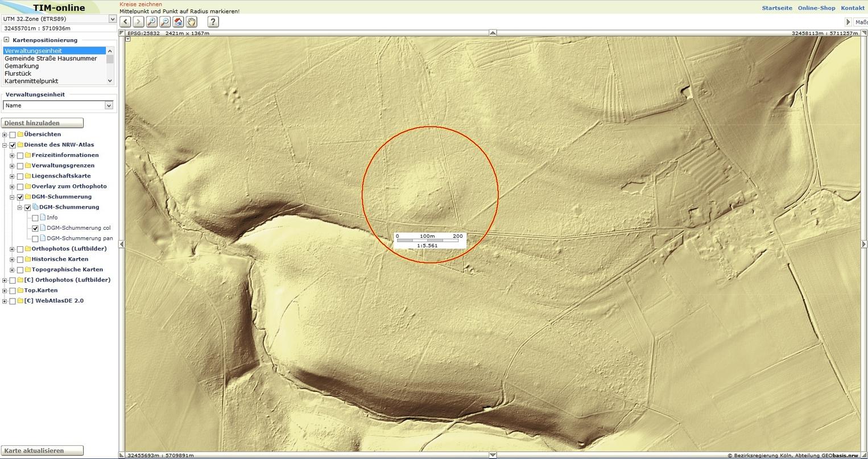Screen dimensions: 868x459
Task: Activate the hand pan tool
Action: coord(192,22)
